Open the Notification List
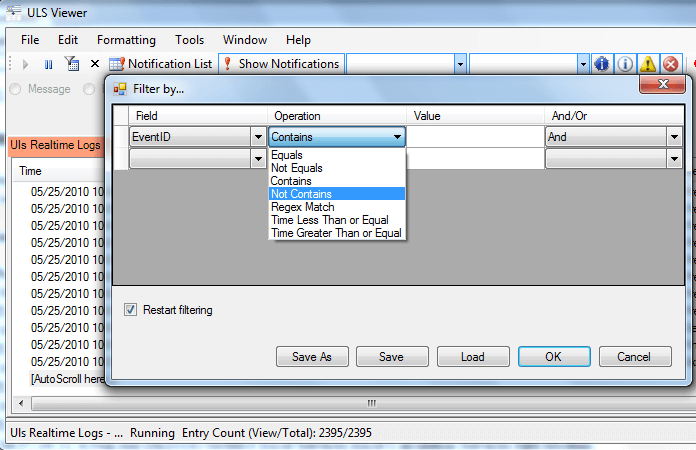 162,64
